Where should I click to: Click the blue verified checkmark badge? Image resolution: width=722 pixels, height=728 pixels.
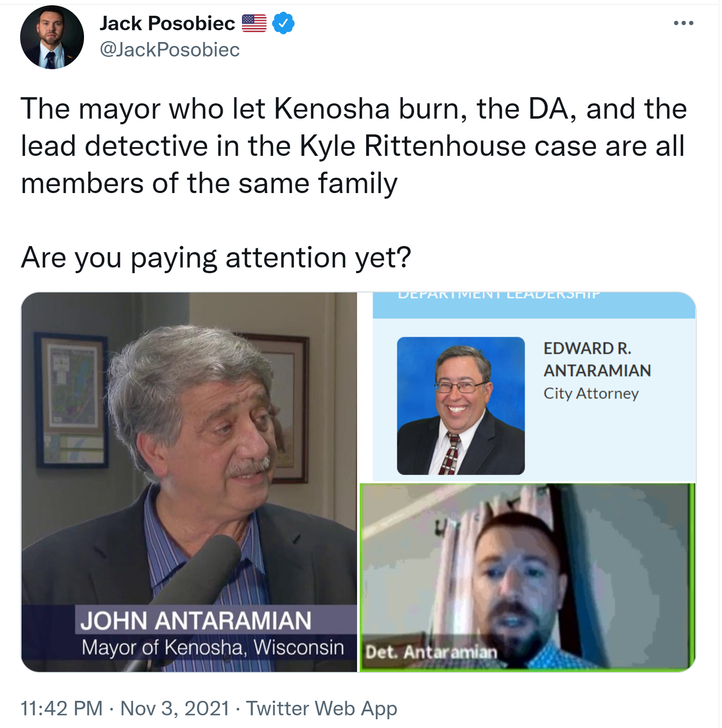(283, 23)
